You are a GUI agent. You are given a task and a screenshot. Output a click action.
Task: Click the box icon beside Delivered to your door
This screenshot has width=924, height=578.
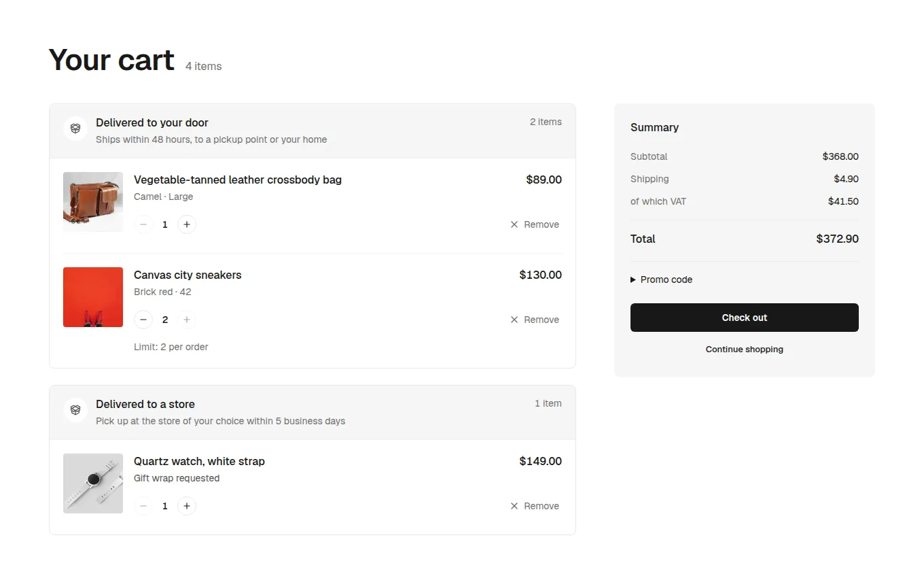[75, 129]
